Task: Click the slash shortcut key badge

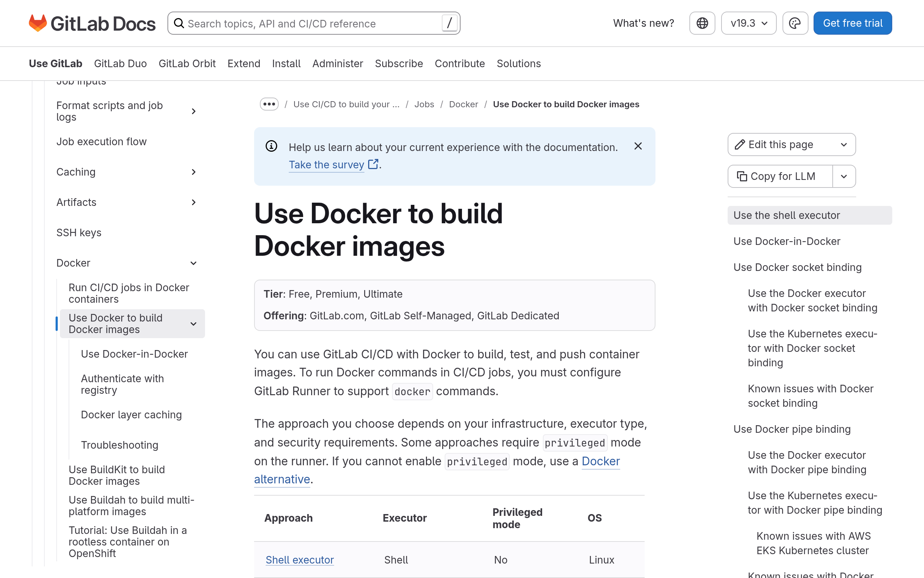Action: [x=449, y=23]
